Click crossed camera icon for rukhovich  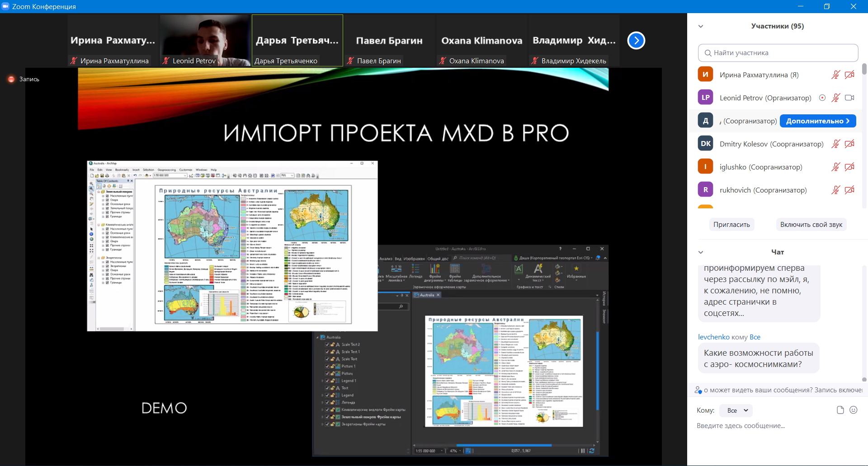tap(849, 190)
